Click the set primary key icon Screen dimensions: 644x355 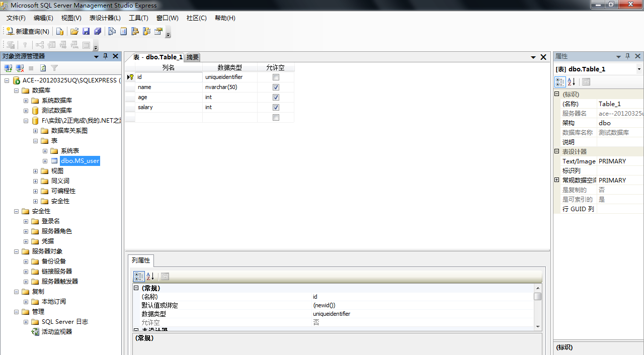25,45
